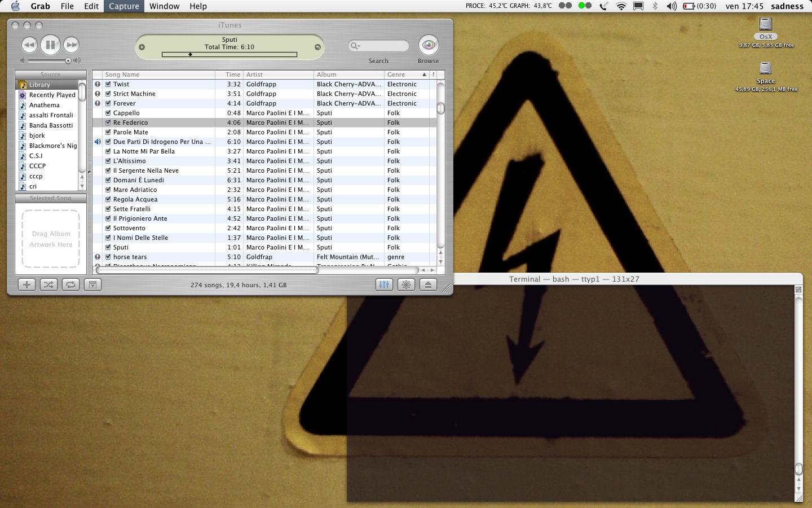Click the song progress bar
This screenshot has height=508, width=812.
click(230, 55)
